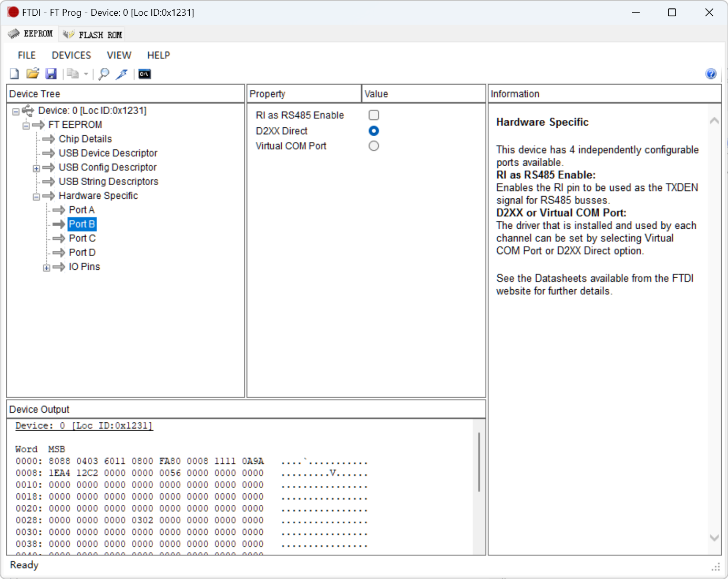728x579 pixels.
Task: Minimize the FT Prog window
Action: point(635,12)
